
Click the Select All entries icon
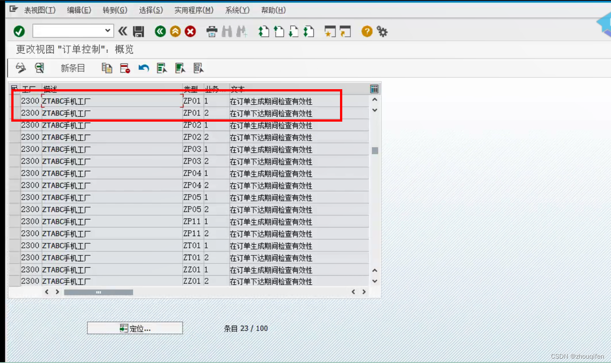162,68
